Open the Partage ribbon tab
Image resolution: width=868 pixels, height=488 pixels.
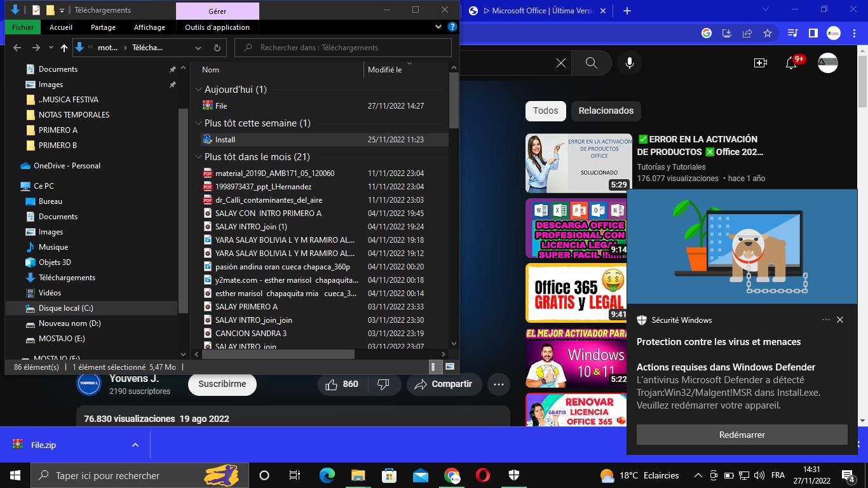click(x=103, y=27)
